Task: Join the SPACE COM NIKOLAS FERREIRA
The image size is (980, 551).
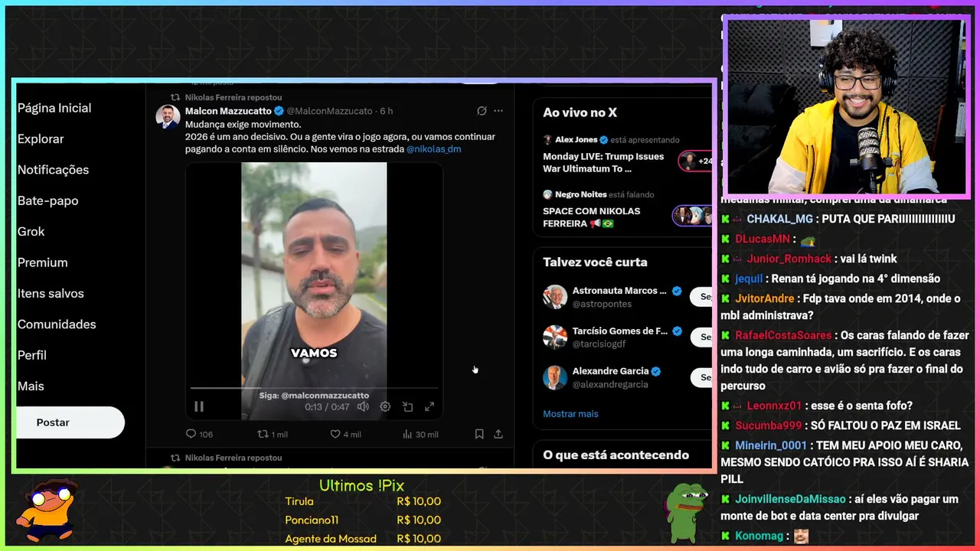Action: click(x=623, y=209)
